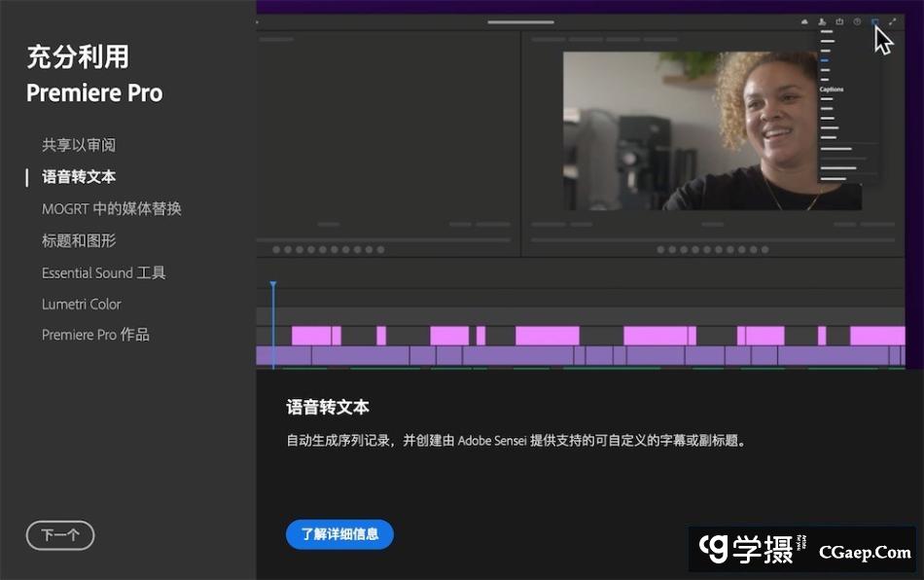Click the help circle icon in preview
The height and width of the screenshot is (580, 924).
tap(857, 21)
